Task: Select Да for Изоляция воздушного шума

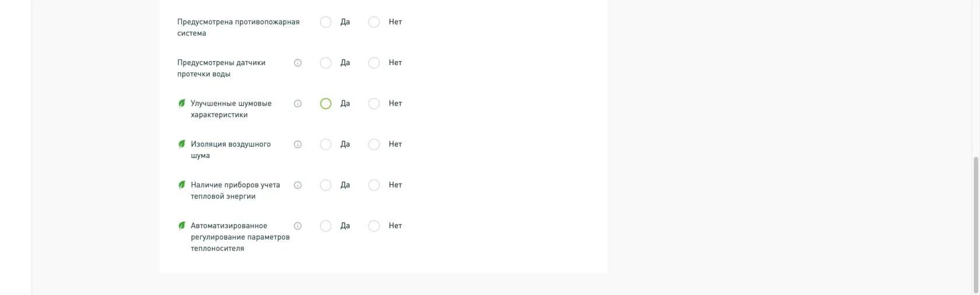Action: click(x=325, y=145)
